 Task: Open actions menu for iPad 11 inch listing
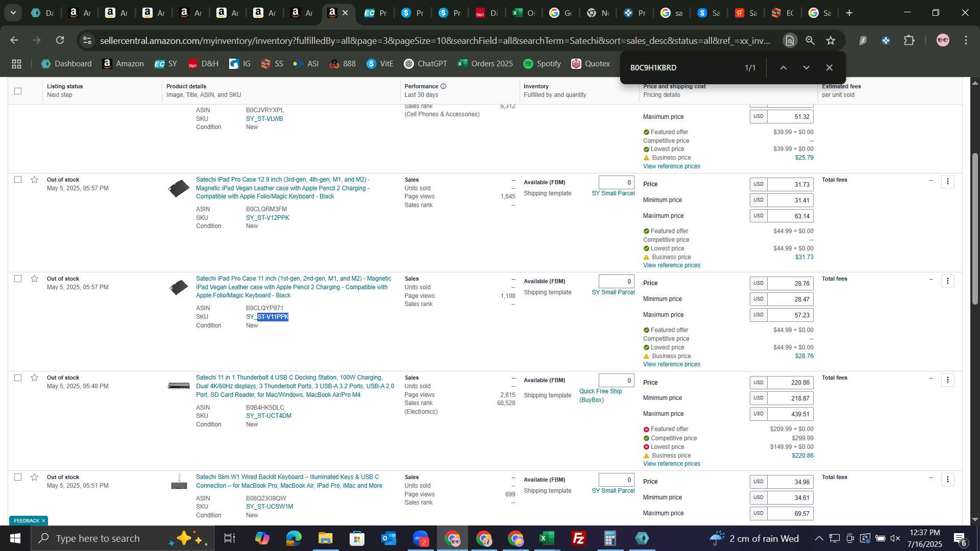pos(948,281)
